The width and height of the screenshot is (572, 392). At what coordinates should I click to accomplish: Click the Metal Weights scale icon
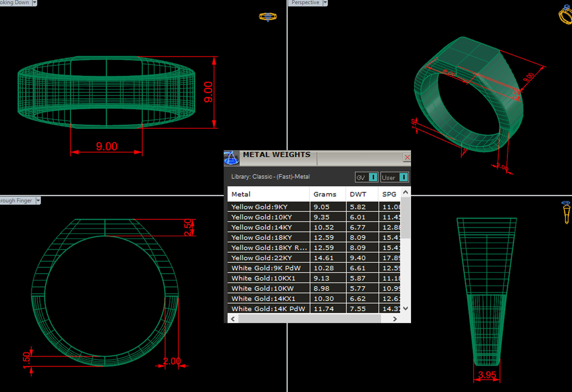pyautogui.click(x=231, y=158)
